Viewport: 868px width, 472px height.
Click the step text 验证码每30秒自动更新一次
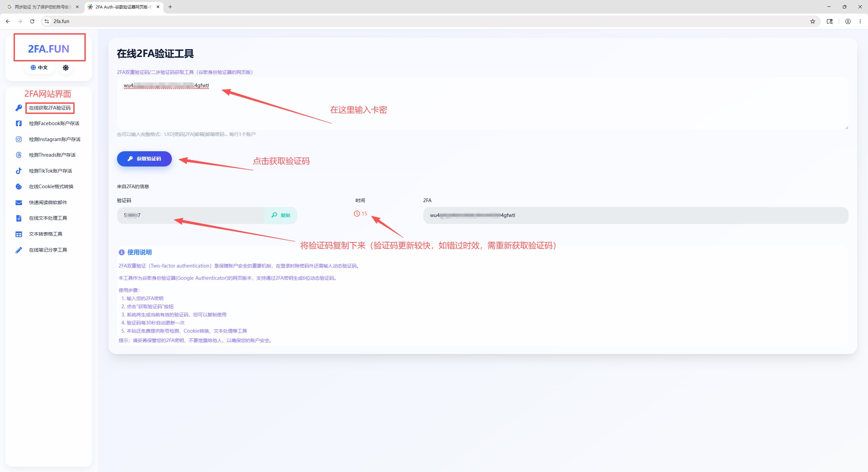click(156, 323)
